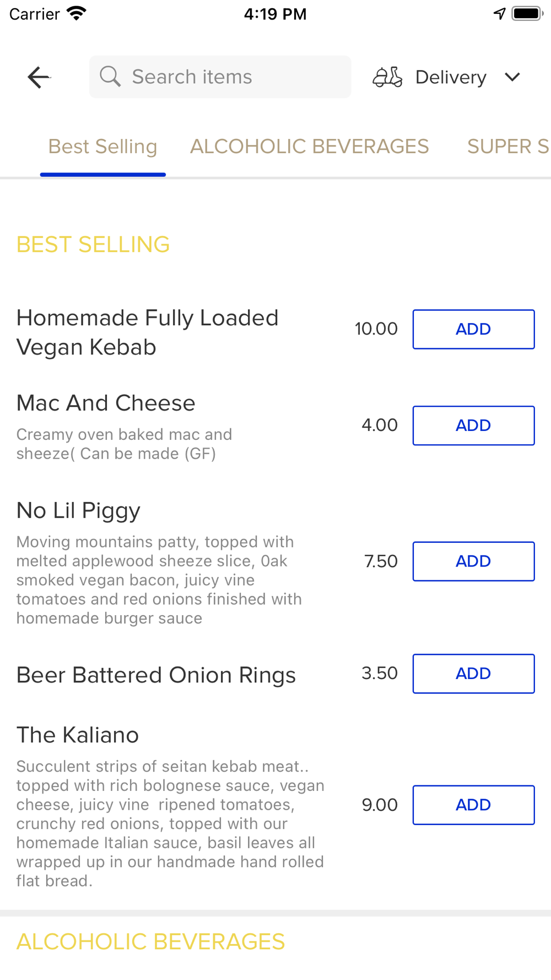
Task: Open the ALCOHOLIC BEVERAGES tab
Action: click(309, 147)
